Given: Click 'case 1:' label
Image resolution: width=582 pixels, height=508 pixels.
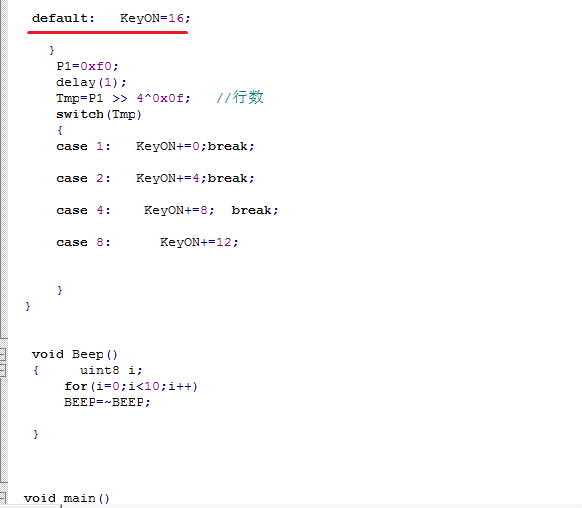Looking at the screenshot, I should [x=84, y=146].
